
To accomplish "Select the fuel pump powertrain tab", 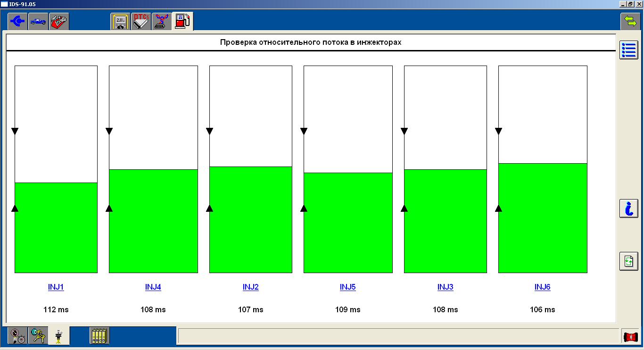I will point(183,22).
